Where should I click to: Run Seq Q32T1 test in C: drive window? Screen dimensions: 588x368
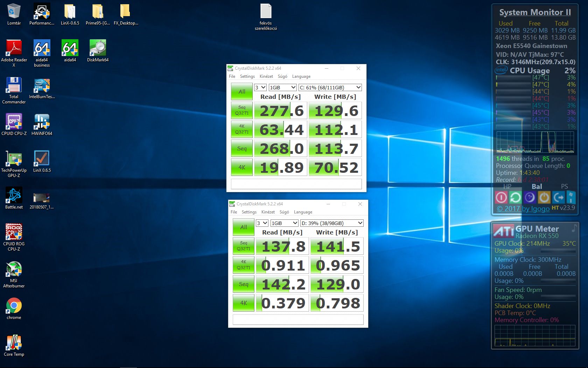click(242, 110)
